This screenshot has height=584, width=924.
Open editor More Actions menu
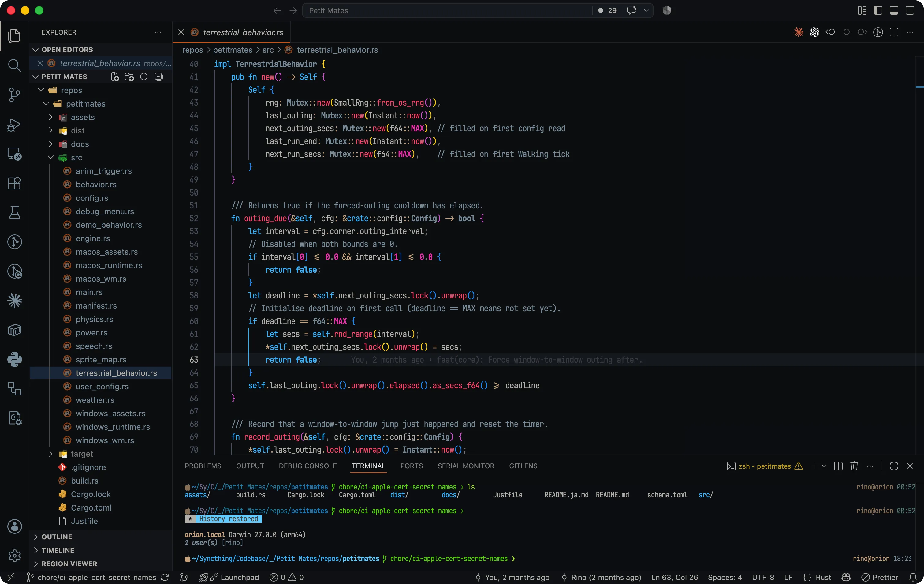tap(909, 32)
